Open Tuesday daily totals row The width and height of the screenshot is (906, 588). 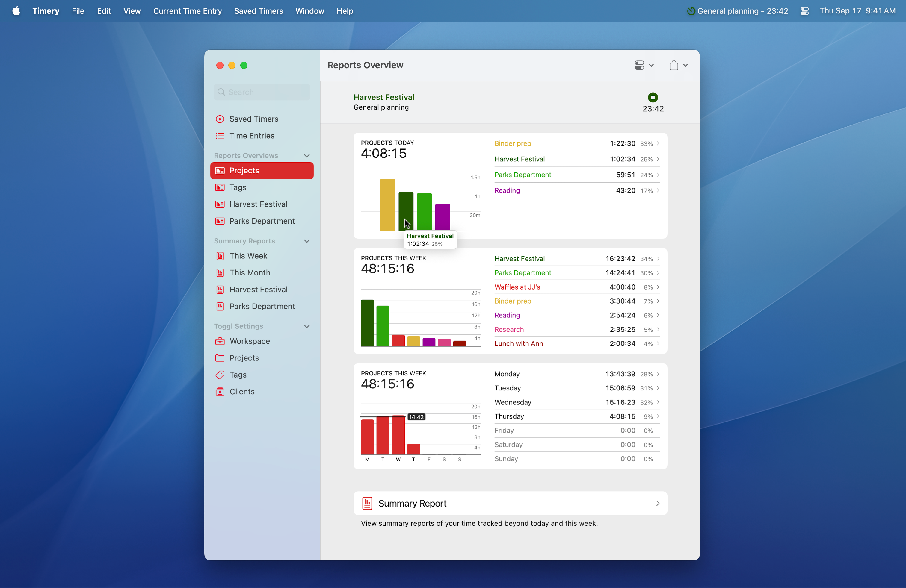click(577, 388)
